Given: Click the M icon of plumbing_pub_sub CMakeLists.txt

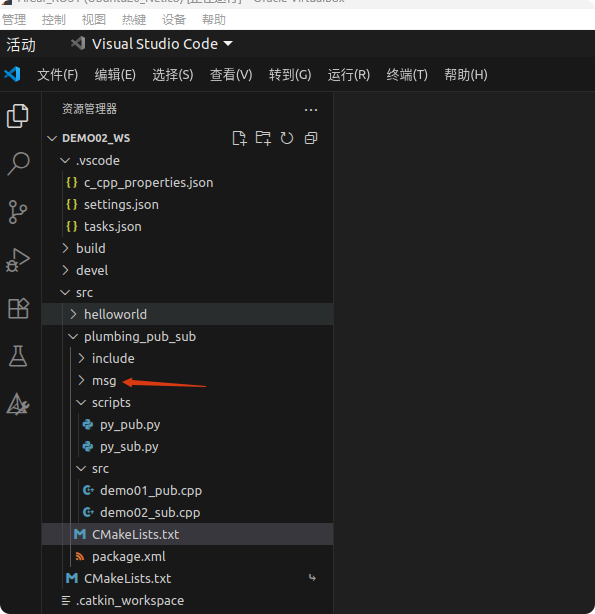Looking at the screenshot, I should click(x=80, y=534).
